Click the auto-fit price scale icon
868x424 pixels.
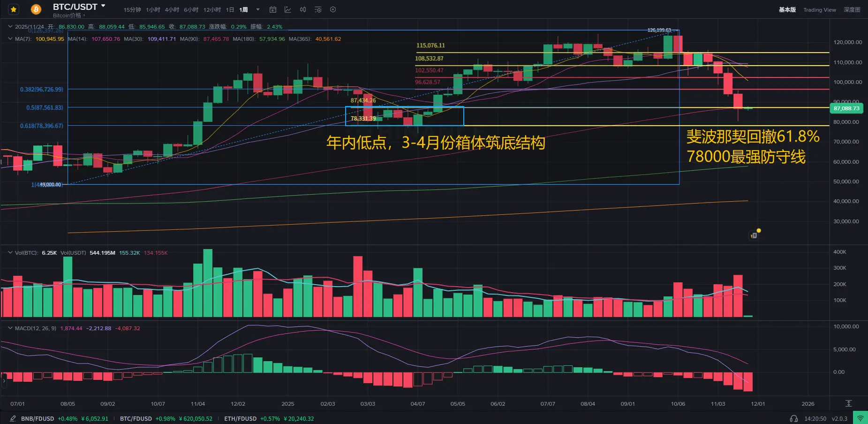[848, 403]
